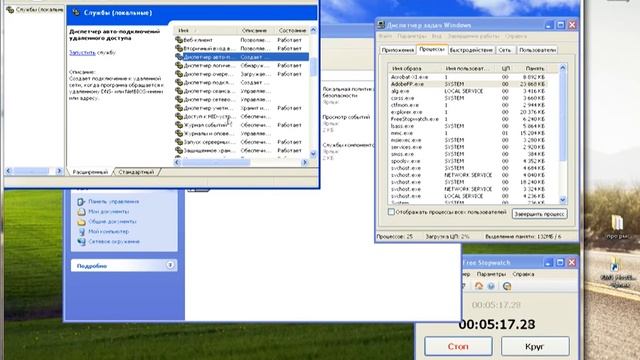Click icon of Журналы и оповещения row
This screenshot has height=360, width=640.
point(178,133)
